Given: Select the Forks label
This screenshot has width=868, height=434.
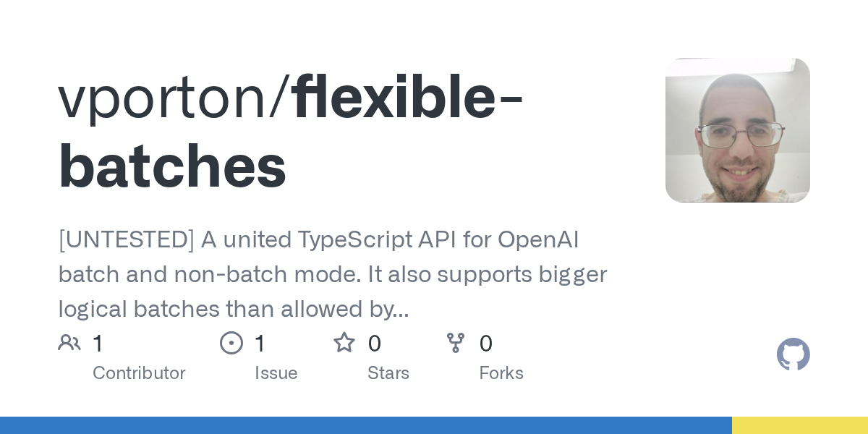Looking at the screenshot, I should (501, 373).
